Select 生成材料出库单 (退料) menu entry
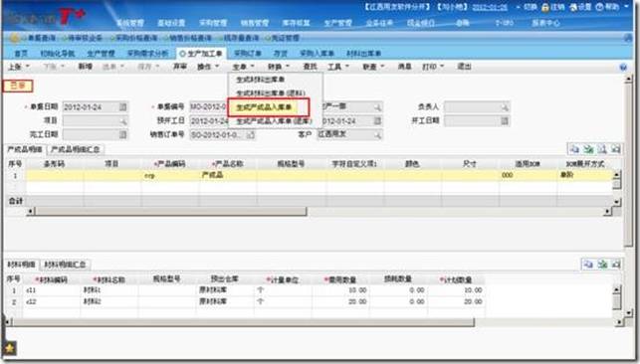This screenshot has width=640, height=364. point(271,93)
